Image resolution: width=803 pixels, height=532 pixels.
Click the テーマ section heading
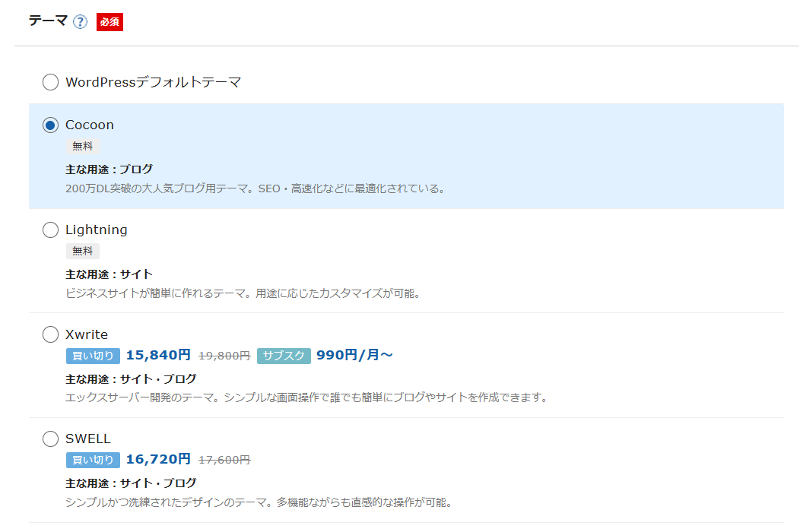click(48, 21)
